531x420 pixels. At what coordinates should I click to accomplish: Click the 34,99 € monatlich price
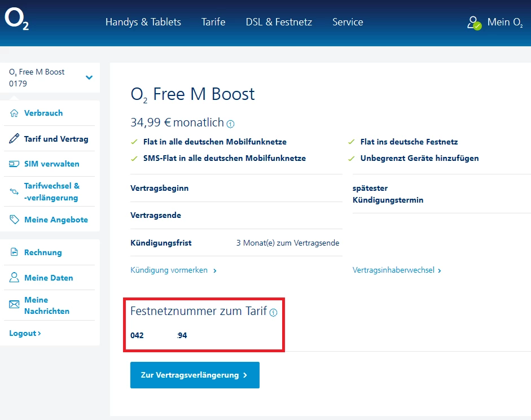(x=177, y=123)
